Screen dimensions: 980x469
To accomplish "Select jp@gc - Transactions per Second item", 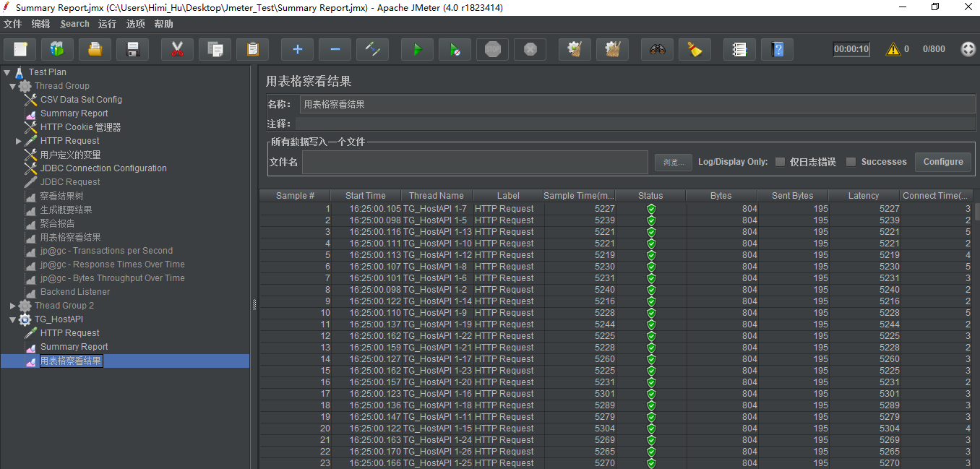I will (x=106, y=251).
